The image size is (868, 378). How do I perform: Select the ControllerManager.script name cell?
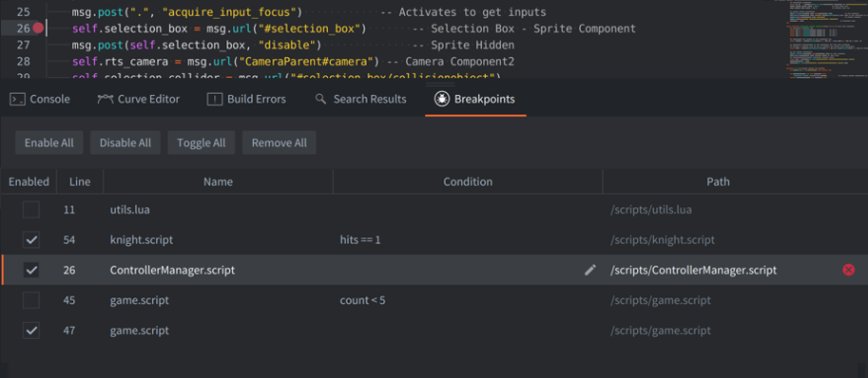coord(172,271)
